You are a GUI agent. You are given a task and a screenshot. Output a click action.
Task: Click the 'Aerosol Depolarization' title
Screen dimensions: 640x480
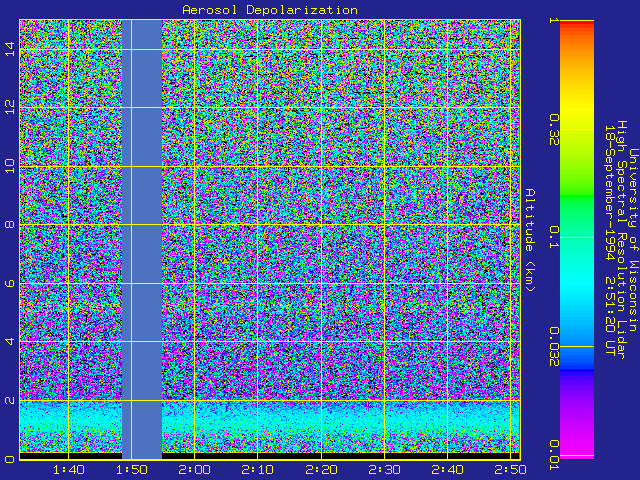point(270,10)
